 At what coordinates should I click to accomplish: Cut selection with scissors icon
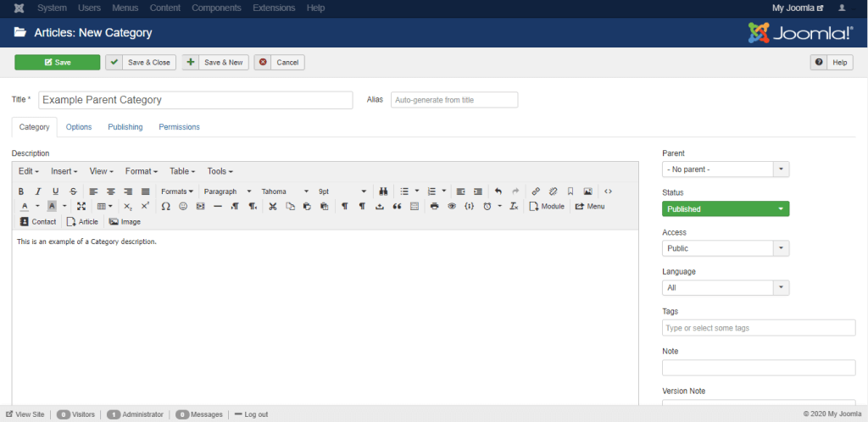[x=272, y=206]
